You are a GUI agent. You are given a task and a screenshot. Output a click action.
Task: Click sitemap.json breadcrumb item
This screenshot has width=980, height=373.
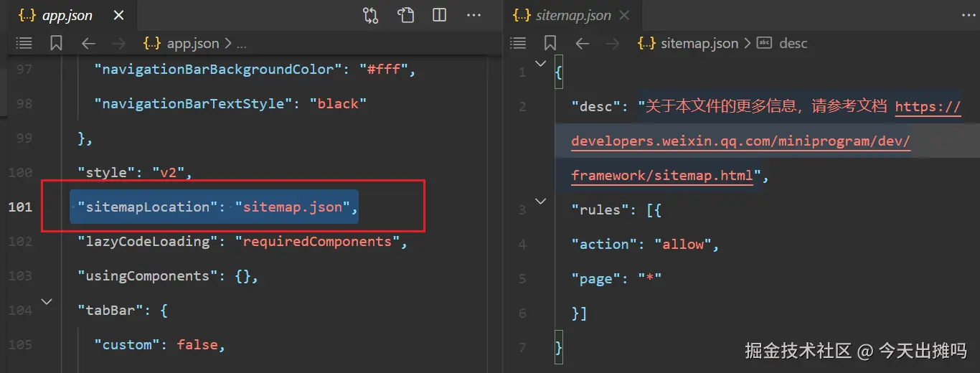[x=688, y=44]
